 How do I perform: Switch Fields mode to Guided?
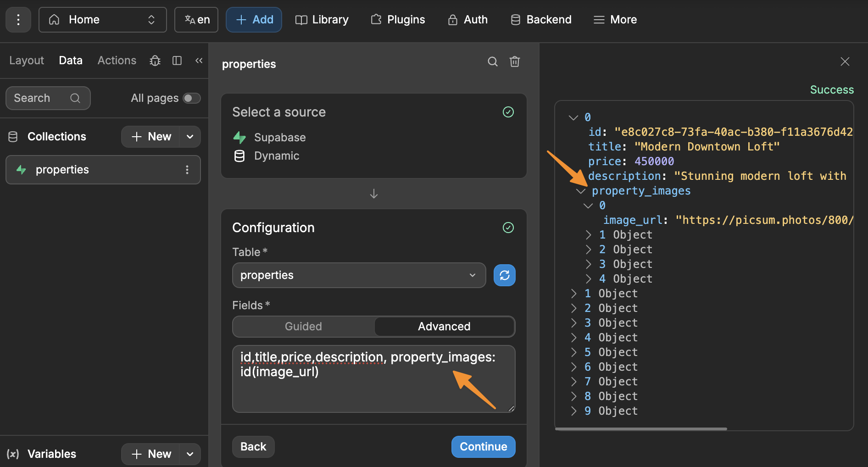click(x=303, y=327)
